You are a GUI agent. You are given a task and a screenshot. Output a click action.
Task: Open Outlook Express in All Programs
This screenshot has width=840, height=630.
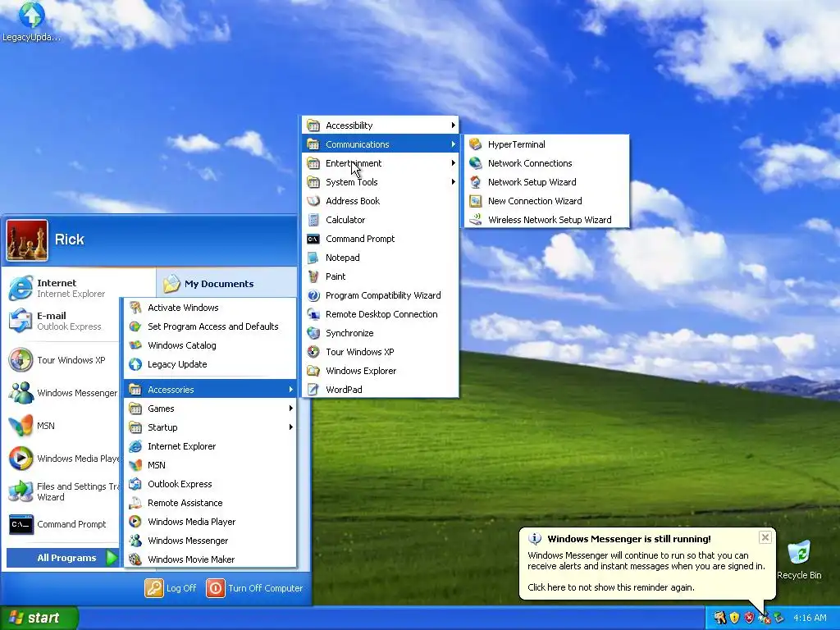pos(210,484)
